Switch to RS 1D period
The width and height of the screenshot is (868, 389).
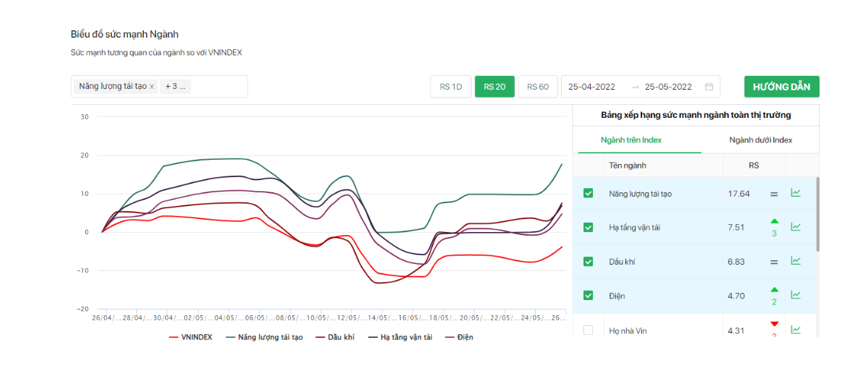click(x=451, y=87)
